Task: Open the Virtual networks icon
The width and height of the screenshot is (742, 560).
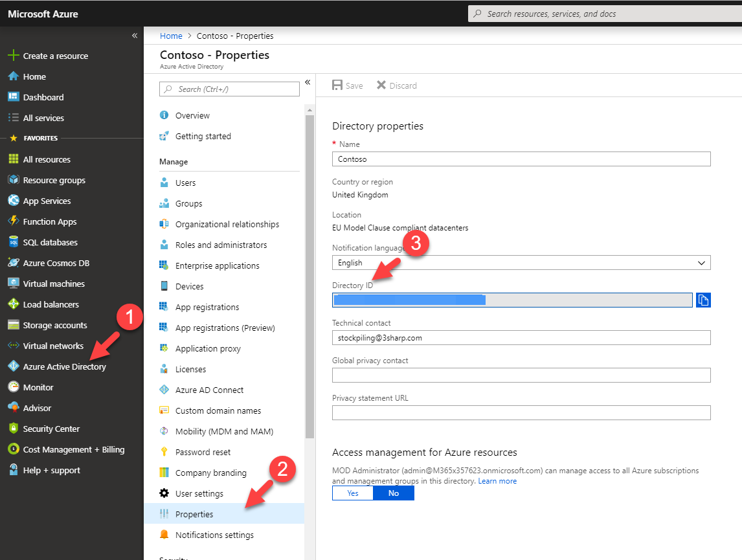Action: (13, 346)
